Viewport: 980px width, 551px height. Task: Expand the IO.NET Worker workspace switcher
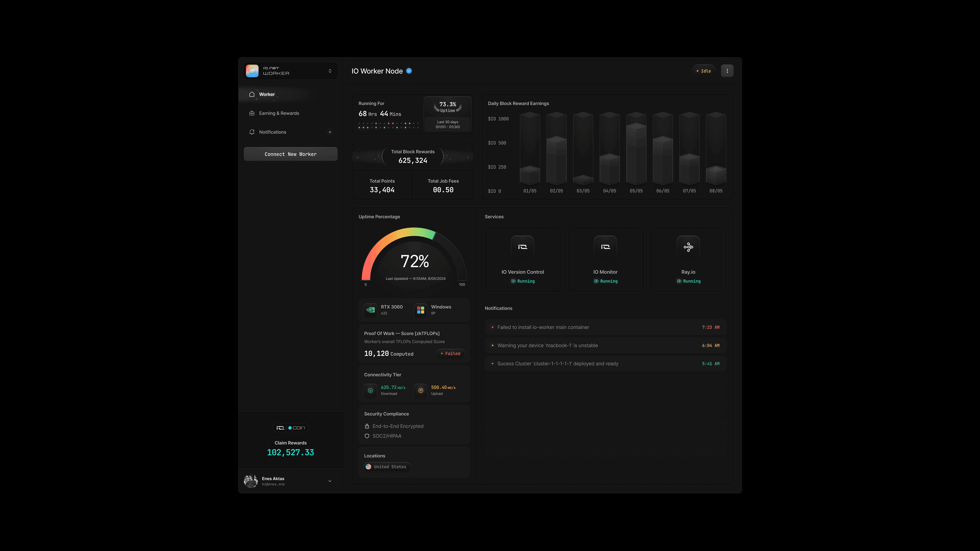point(330,71)
